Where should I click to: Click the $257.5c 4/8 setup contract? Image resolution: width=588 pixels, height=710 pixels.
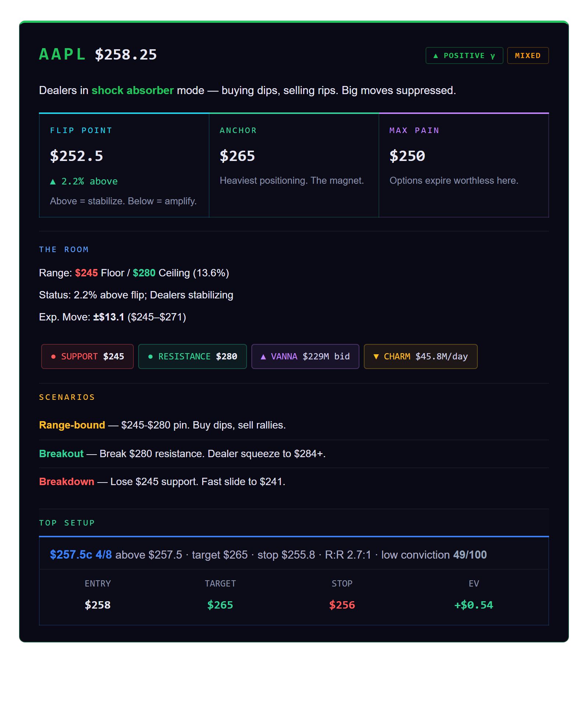[x=81, y=555]
